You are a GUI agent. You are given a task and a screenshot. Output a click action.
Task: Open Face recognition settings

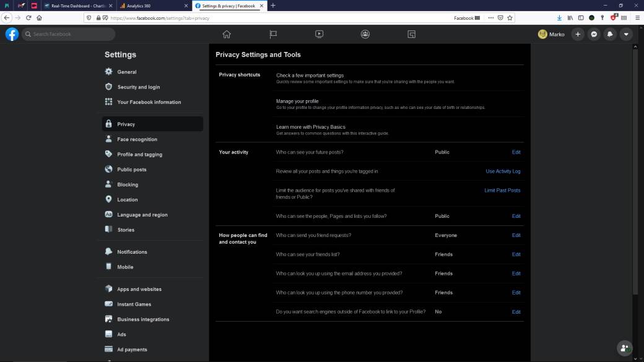click(x=137, y=140)
